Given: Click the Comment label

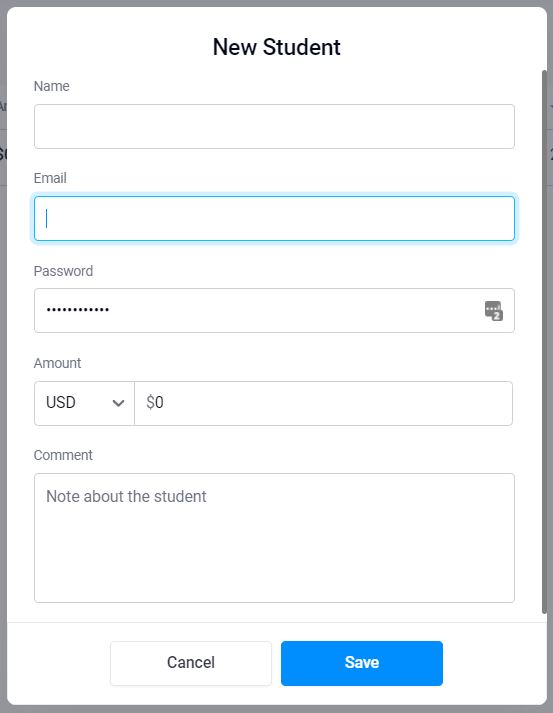Looking at the screenshot, I should (x=63, y=455).
